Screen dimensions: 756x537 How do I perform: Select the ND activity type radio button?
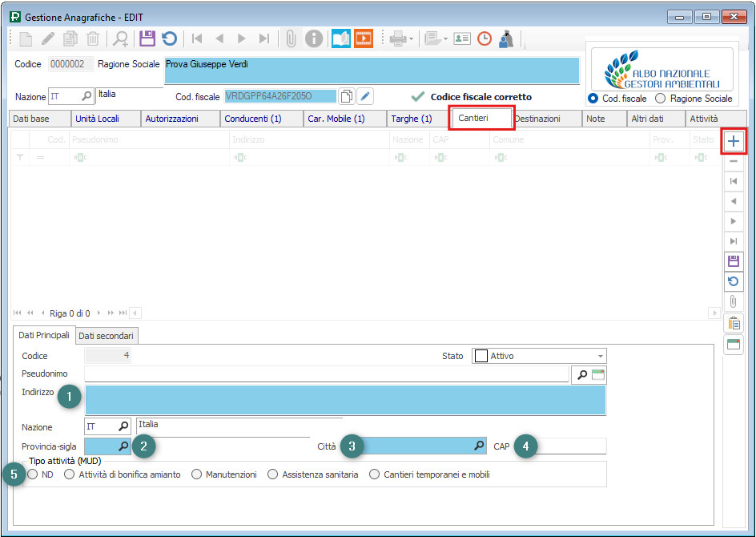[33, 474]
